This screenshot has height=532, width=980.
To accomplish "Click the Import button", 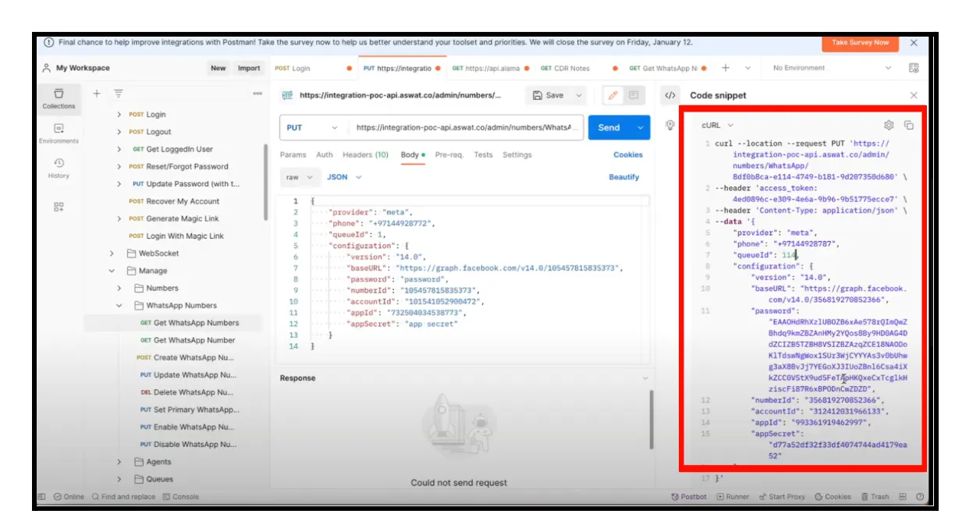I will pos(249,68).
